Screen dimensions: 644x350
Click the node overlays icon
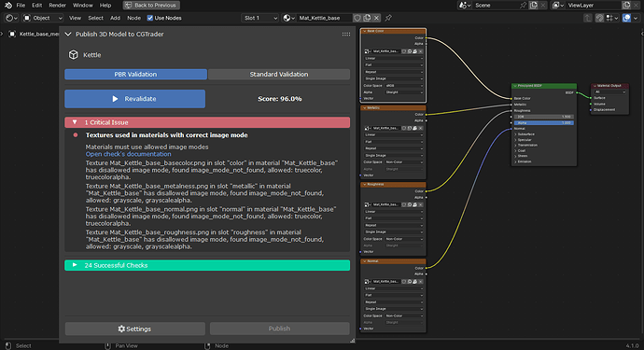(626, 18)
